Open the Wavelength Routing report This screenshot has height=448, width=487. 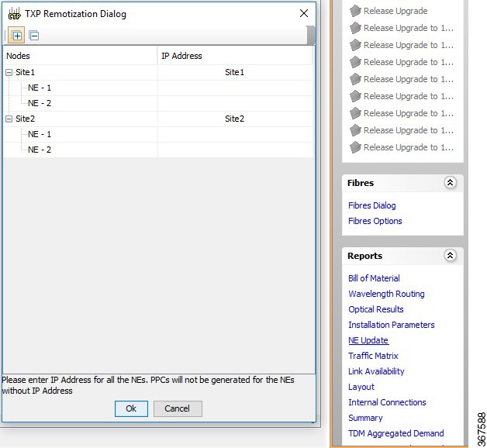(386, 294)
